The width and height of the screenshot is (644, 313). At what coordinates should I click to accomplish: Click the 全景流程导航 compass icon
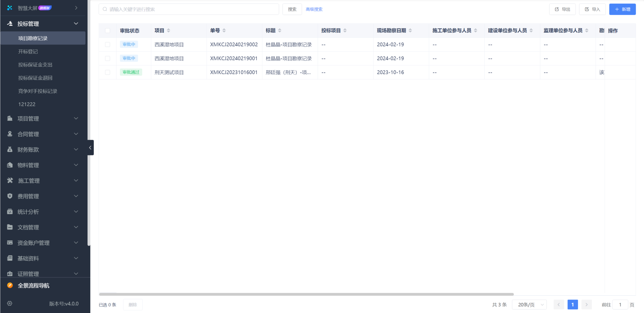tap(10, 286)
